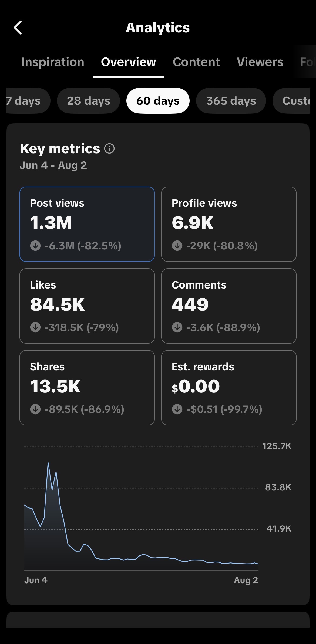Tap the down-arrow icon under Profile views
The width and height of the screenshot is (316, 644).
point(177,246)
